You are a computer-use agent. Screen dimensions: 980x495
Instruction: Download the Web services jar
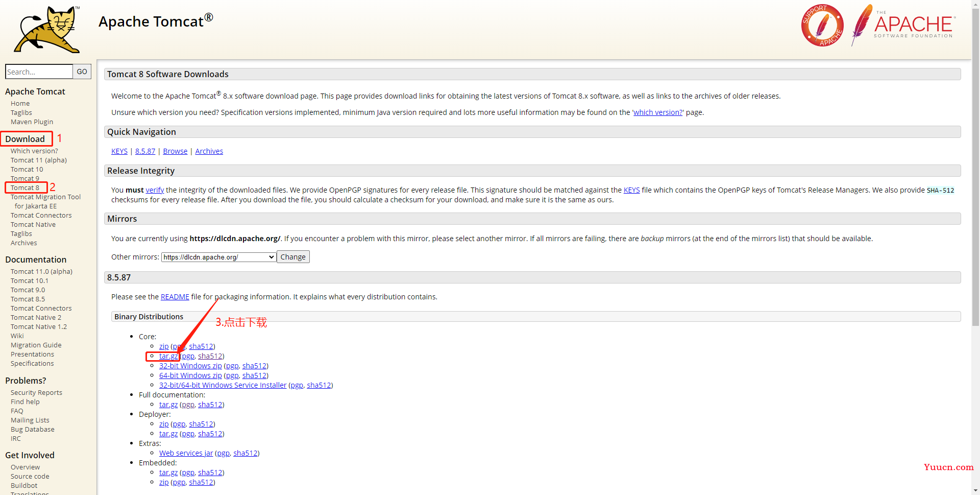(x=186, y=453)
